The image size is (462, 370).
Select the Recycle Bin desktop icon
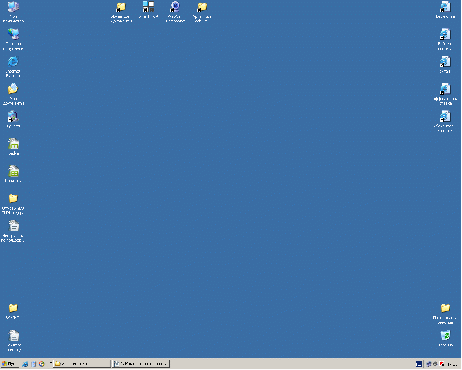pyautogui.click(x=445, y=338)
